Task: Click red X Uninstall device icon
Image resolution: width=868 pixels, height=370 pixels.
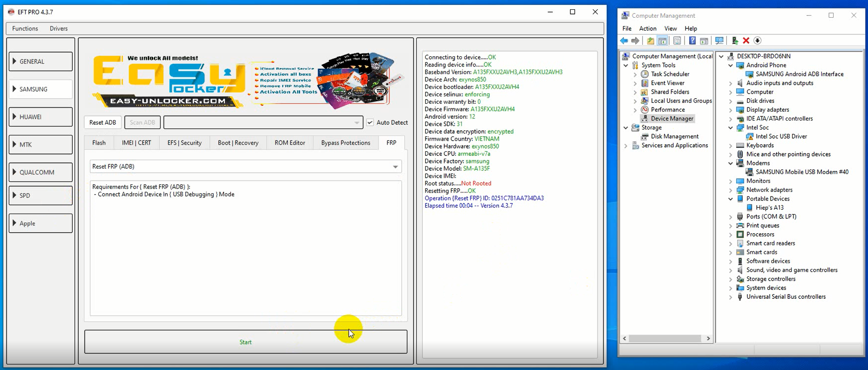Action: tap(746, 41)
